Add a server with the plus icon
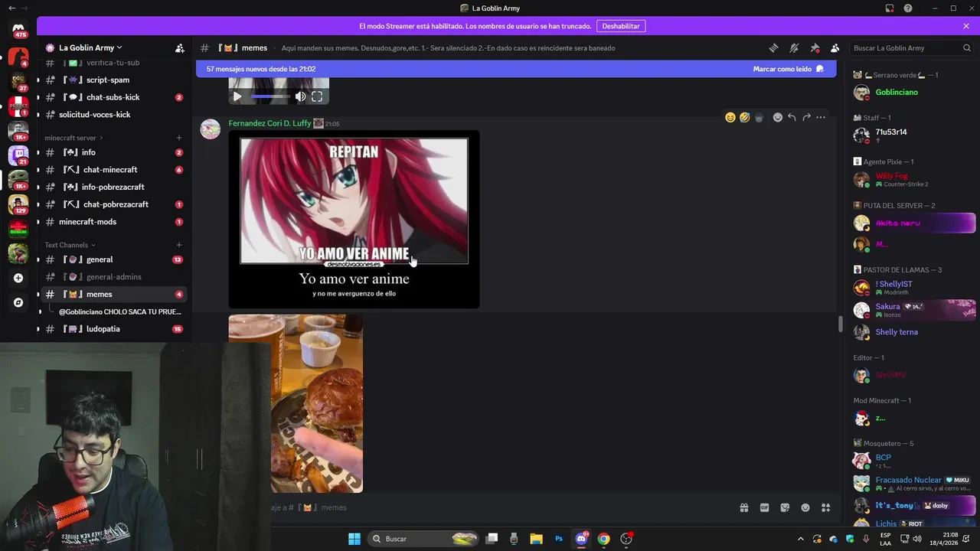This screenshot has height=551, width=980. click(18, 278)
